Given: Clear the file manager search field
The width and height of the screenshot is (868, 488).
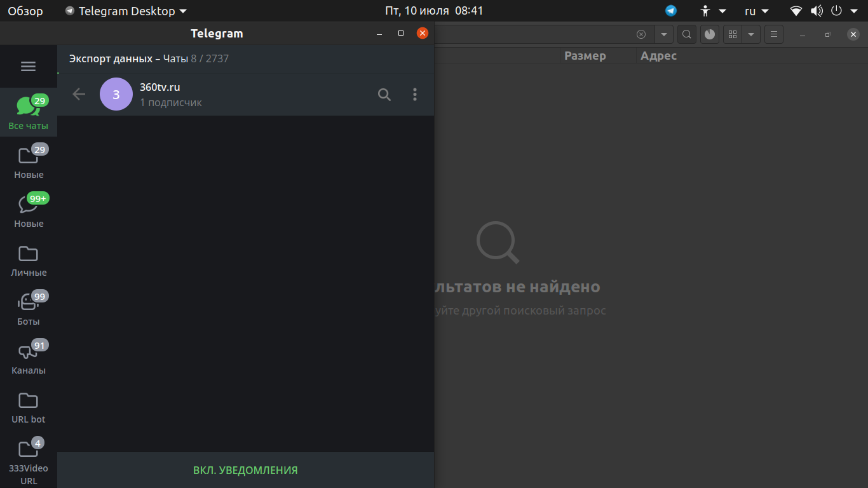Looking at the screenshot, I should 641,34.
